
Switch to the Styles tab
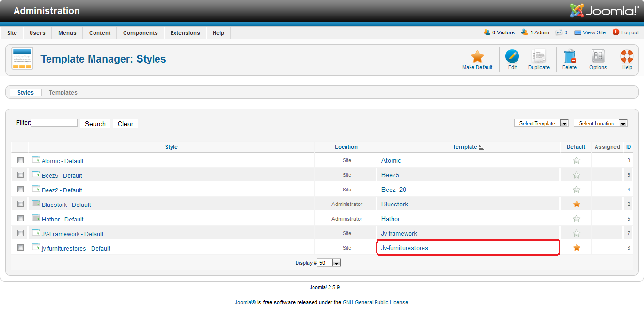tap(26, 92)
